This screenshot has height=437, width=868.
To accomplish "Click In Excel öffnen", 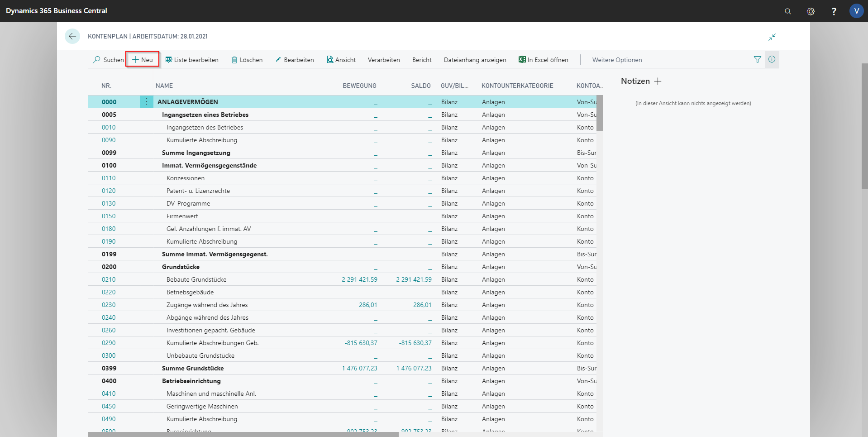I will (544, 60).
